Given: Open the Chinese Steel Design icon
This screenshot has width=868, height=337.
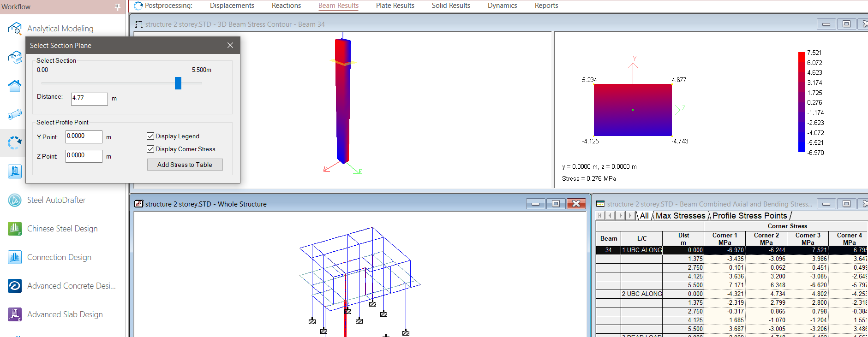Looking at the screenshot, I should [x=15, y=229].
